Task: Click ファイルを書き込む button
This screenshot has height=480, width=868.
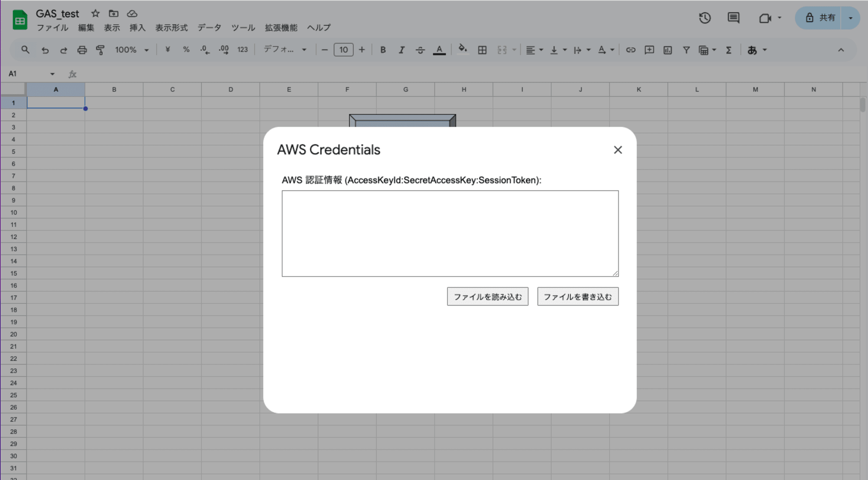Action: click(578, 296)
